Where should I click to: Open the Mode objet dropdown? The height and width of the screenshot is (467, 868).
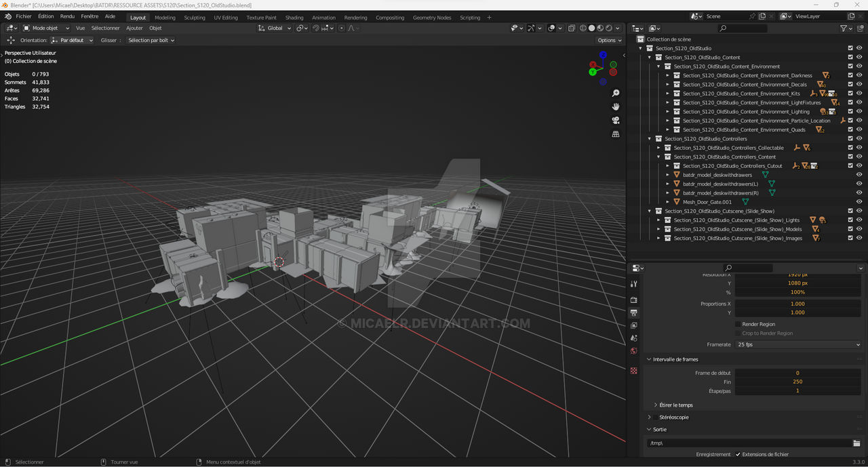(47, 28)
